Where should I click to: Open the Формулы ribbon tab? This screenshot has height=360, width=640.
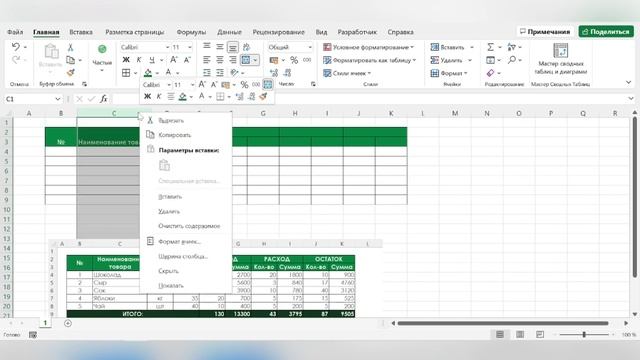pyautogui.click(x=191, y=32)
